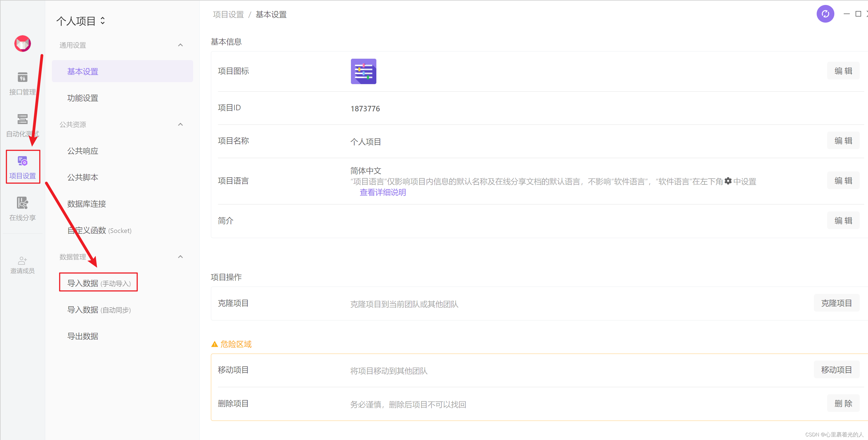Click the 基本信息 section heading
This screenshot has width=868, height=440.
coord(226,42)
